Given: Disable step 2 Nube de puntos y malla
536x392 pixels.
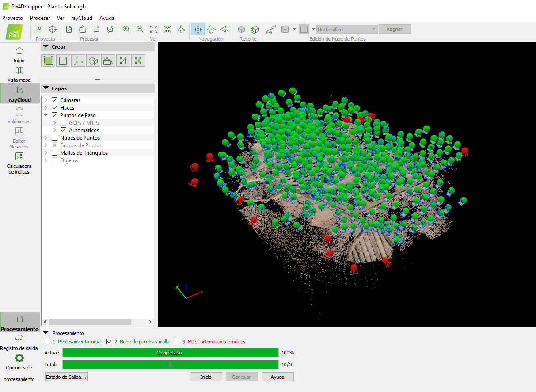Looking at the screenshot, I should 110,342.
